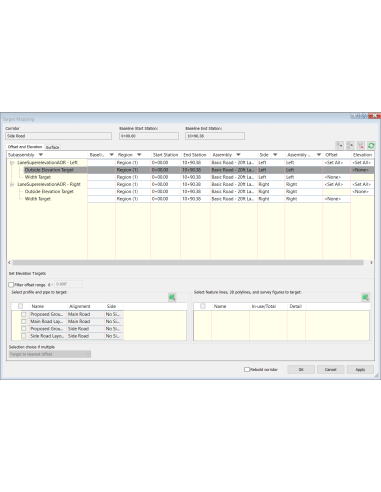Close the Target Mapping dialog

coord(374,116)
